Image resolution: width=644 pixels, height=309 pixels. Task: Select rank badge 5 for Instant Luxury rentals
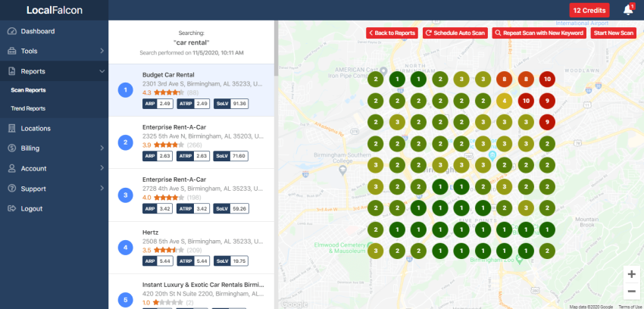pos(125,300)
